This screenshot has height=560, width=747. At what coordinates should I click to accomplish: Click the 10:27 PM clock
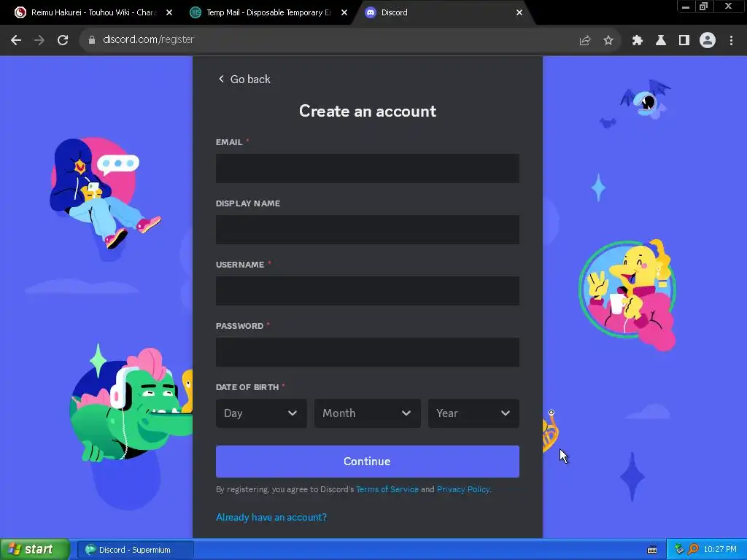(x=720, y=550)
